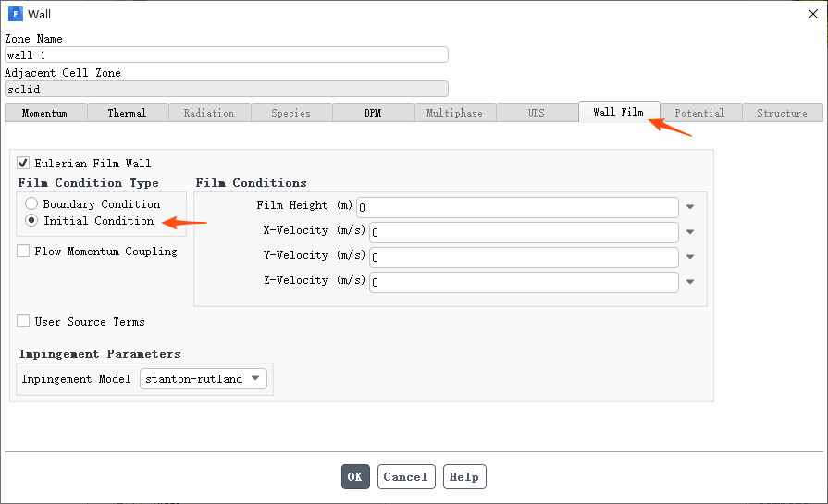Image resolution: width=828 pixels, height=504 pixels.
Task: Confirm with the OK button
Action: [355, 476]
